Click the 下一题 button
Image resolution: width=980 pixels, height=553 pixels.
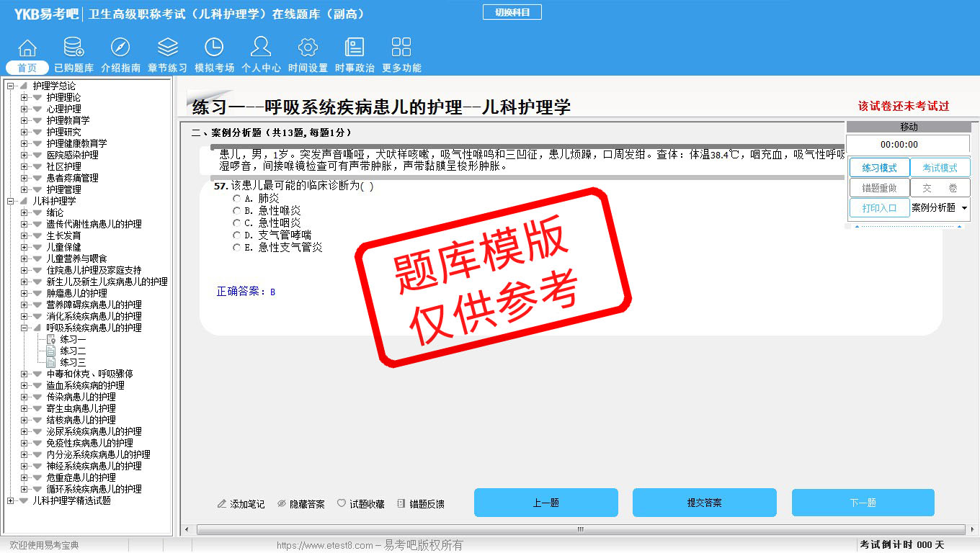(x=863, y=503)
